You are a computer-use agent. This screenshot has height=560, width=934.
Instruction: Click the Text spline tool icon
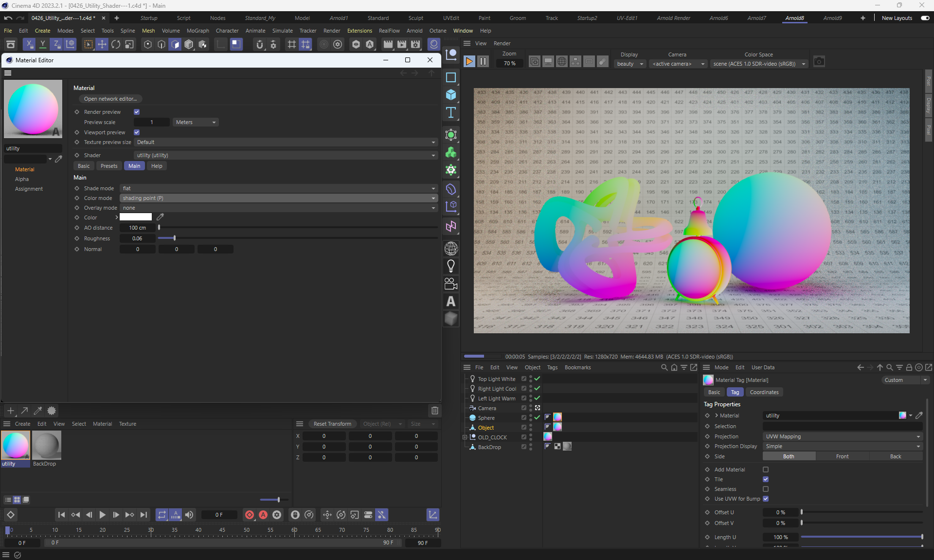point(451,113)
